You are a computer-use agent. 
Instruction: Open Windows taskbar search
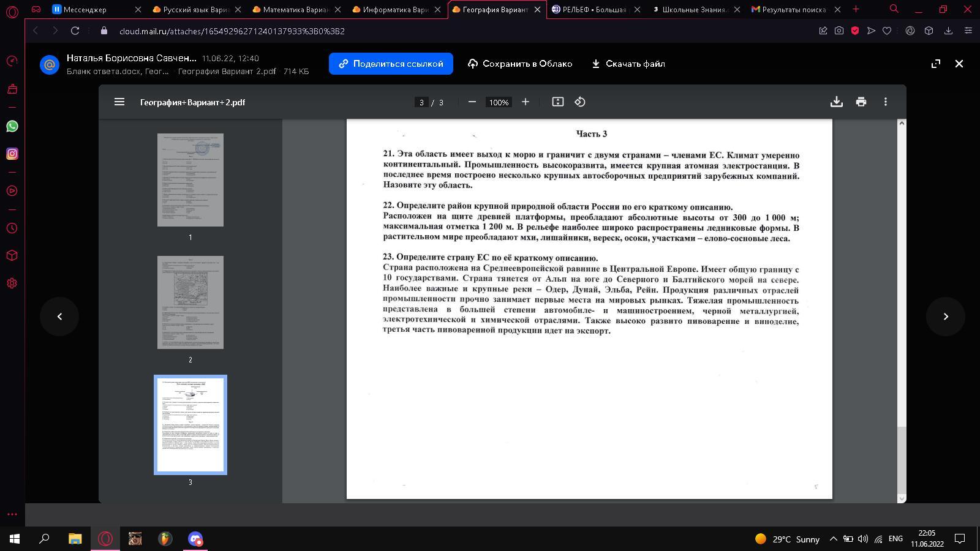[x=44, y=539]
